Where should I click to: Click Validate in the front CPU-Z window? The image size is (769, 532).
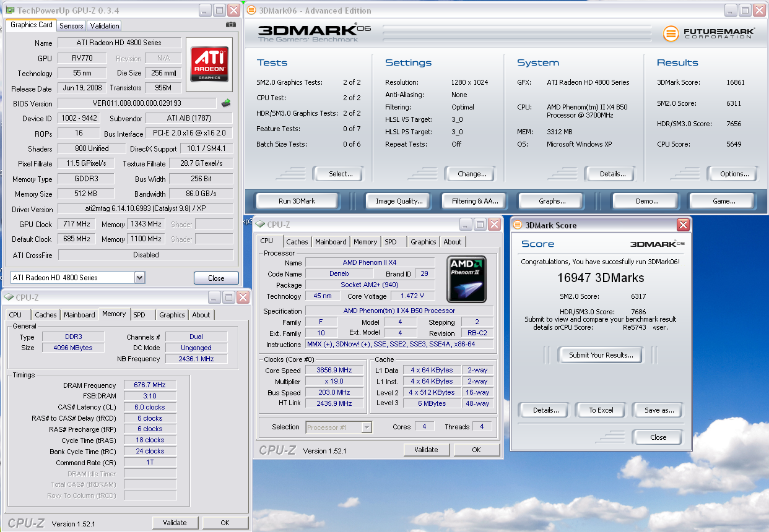click(426, 450)
